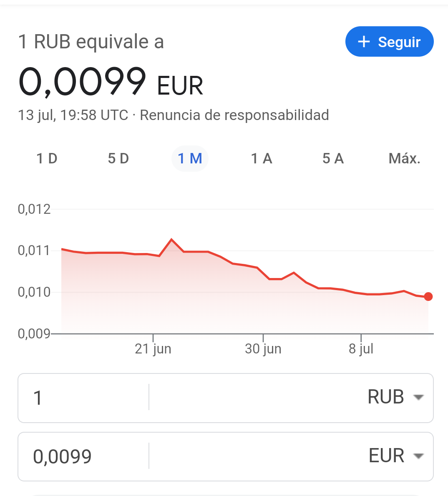Open the Renuncia de responsabilidad link

point(234,115)
